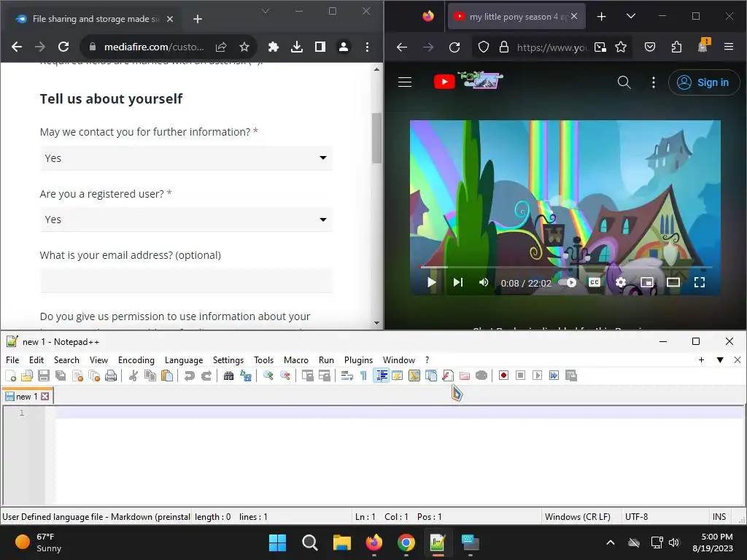Save the recorded macro icon
The height and width of the screenshot is (560, 747).
pyautogui.click(x=570, y=376)
